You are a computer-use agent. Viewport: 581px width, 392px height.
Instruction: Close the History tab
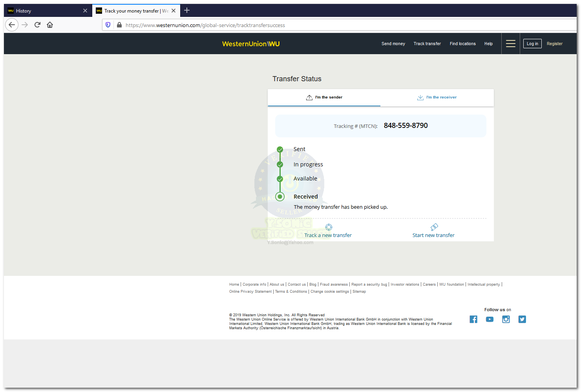(85, 11)
